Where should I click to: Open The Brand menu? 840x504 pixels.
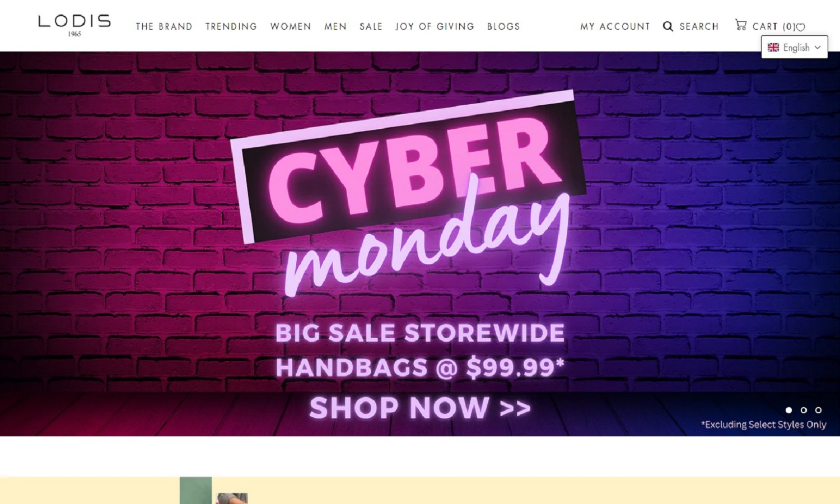(x=164, y=26)
